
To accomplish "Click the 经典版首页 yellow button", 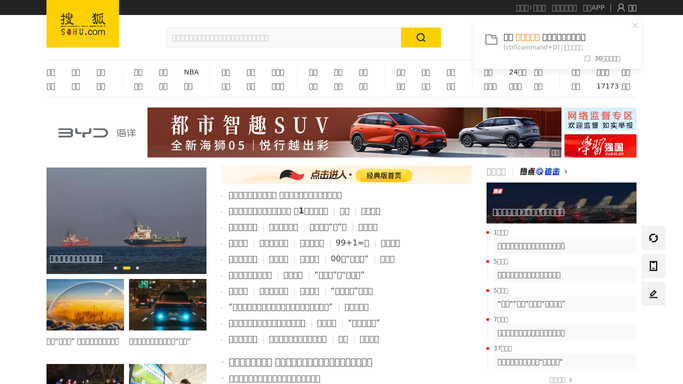I will coord(384,175).
